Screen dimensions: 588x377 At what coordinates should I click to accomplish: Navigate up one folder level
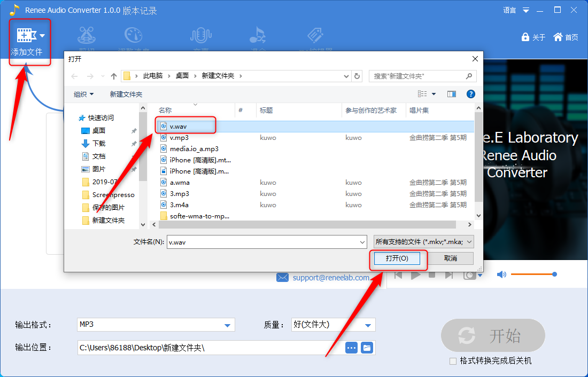click(x=114, y=76)
